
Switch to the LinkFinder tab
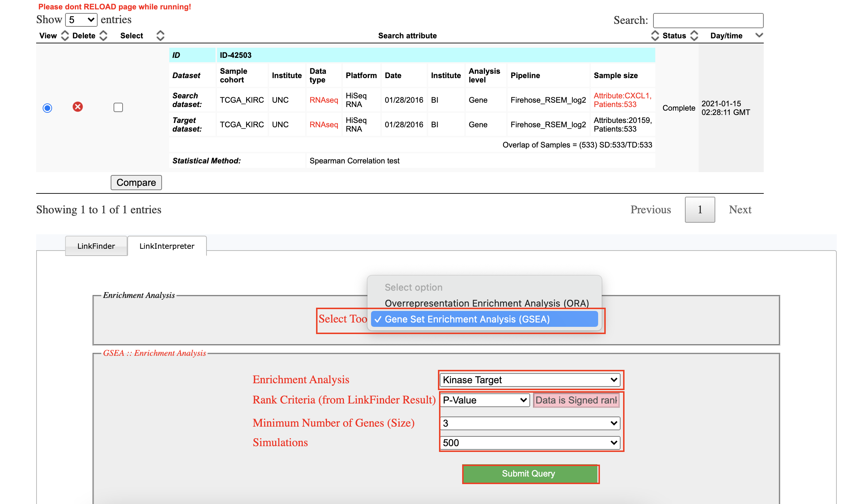pyautogui.click(x=96, y=246)
